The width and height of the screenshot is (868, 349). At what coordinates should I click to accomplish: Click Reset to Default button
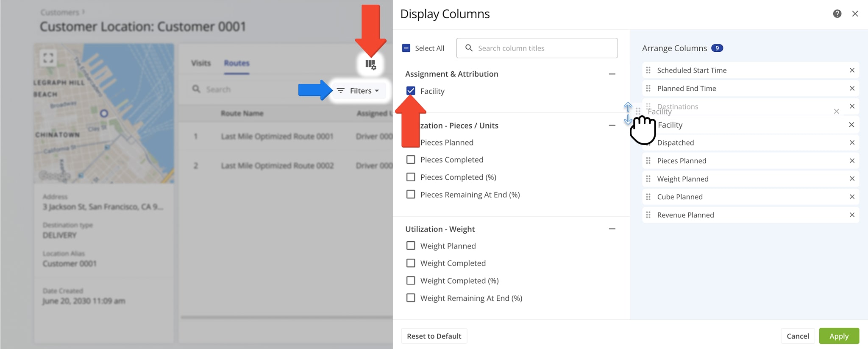434,336
